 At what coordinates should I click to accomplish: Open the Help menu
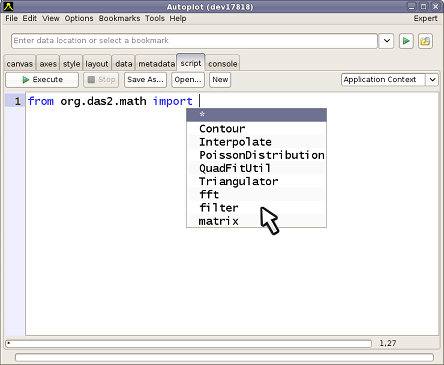(x=178, y=18)
